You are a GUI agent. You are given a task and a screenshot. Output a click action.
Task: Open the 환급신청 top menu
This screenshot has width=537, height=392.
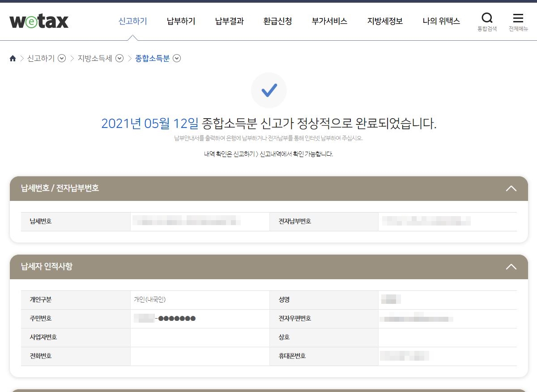pyautogui.click(x=277, y=21)
